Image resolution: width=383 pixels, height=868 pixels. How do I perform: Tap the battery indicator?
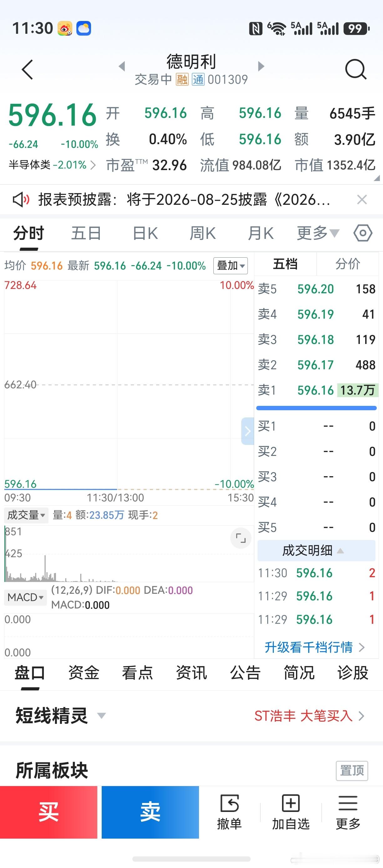[356, 29]
